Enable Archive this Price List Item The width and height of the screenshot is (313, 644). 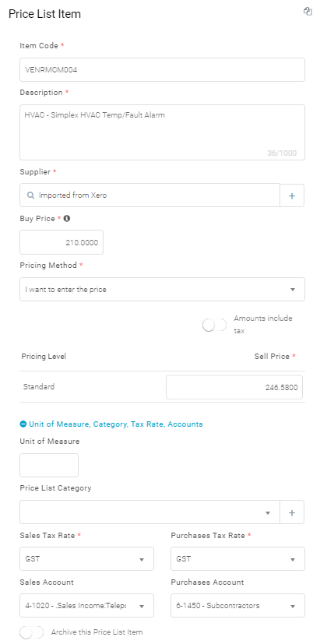pos(32,632)
